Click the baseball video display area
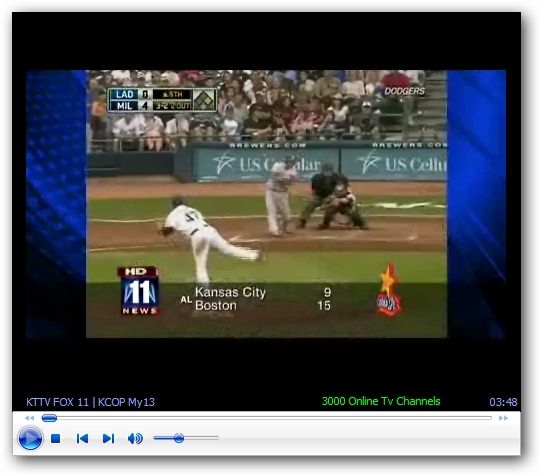Image resolution: width=541 pixels, height=476 pixels. (266, 204)
